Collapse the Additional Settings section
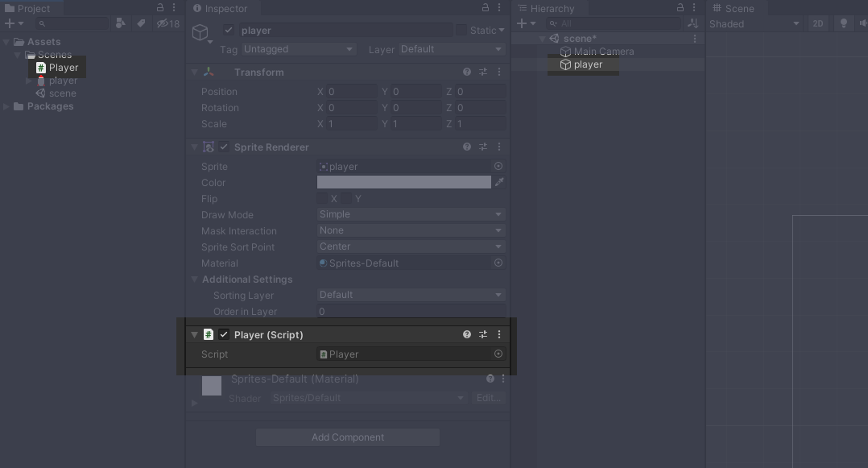Screen dimensions: 868x468 (x=194, y=280)
